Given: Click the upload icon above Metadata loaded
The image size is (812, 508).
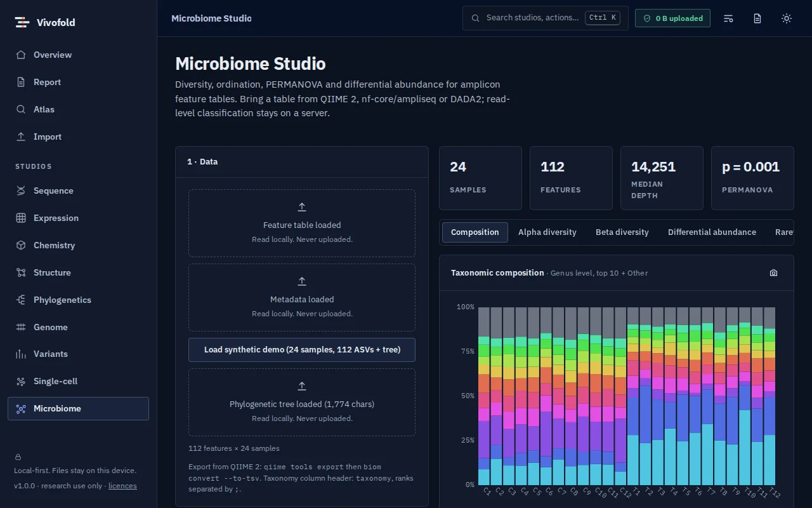Looking at the screenshot, I should click(302, 281).
